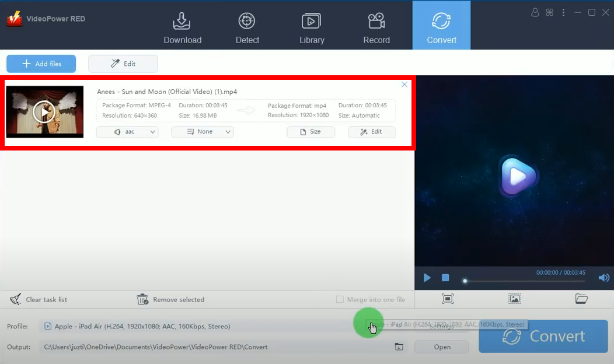Click the blue Convert button
Screen dimensions: 614x364
click(x=543, y=337)
